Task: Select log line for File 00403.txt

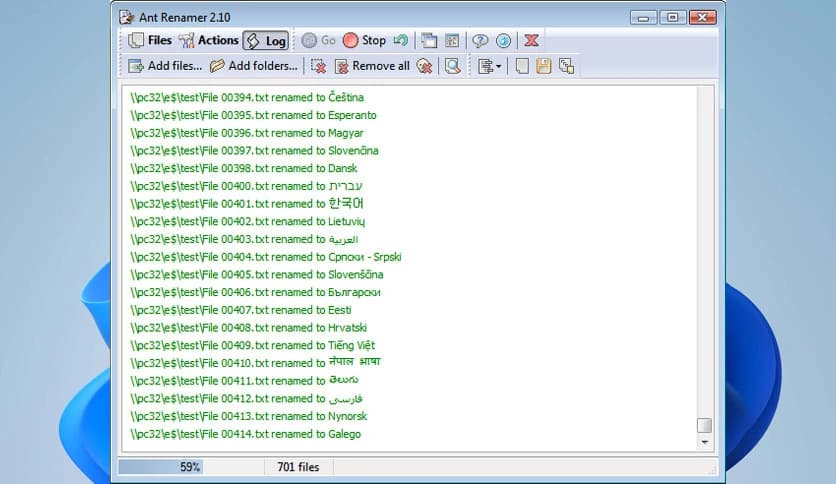Action: point(244,239)
